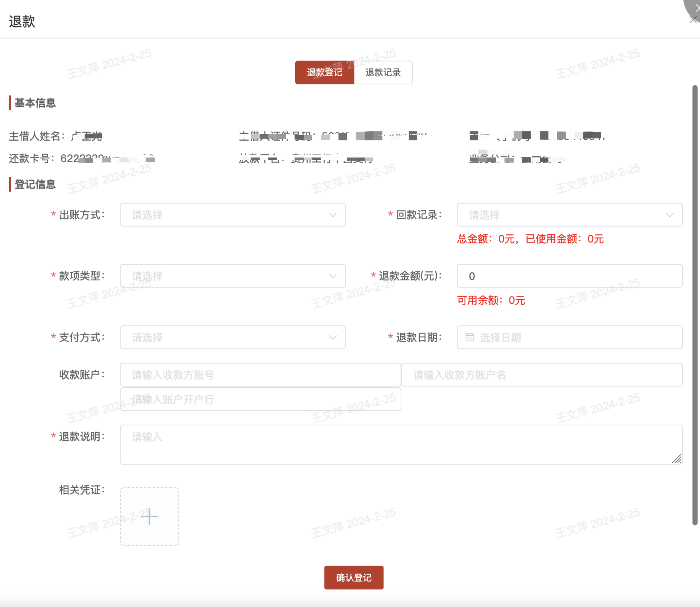The height and width of the screenshot is (607, 700).
Task: Click the calendar icon in refund date
Action: (x=469, y=337)
